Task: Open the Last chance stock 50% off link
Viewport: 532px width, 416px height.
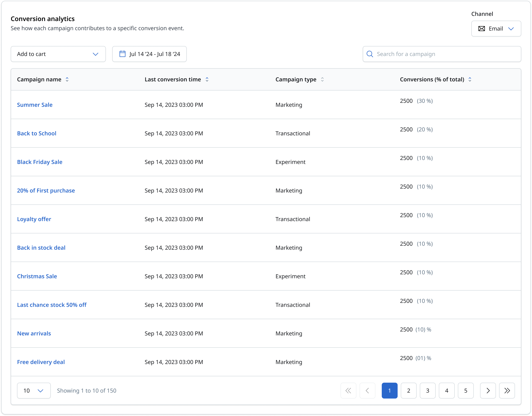Action: point(52,305)
